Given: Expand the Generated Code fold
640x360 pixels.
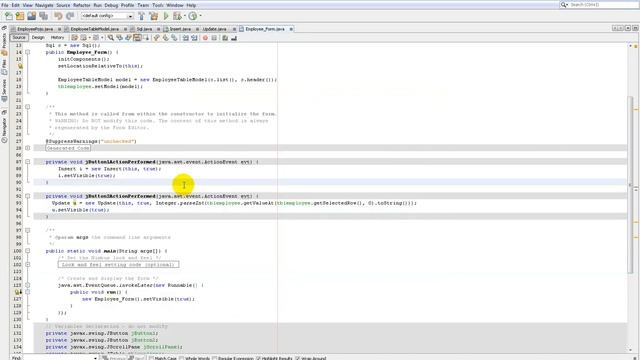Looking at the screenshot, I should [28, 148].
